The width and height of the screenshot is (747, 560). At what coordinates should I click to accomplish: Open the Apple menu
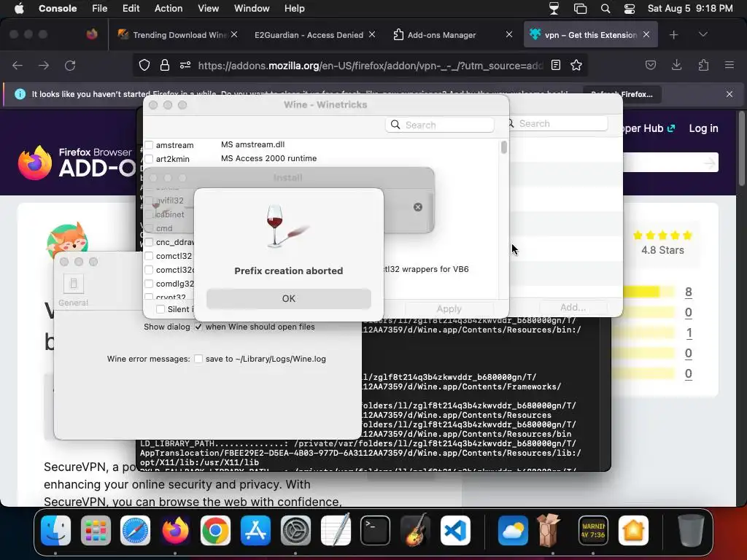click(19, 8)
